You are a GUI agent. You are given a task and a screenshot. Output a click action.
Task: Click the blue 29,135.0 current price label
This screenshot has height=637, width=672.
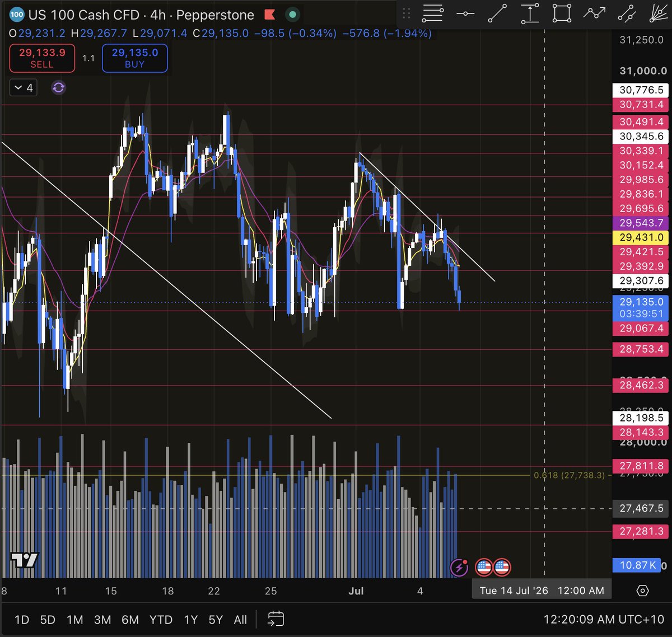tap(641, 307)
